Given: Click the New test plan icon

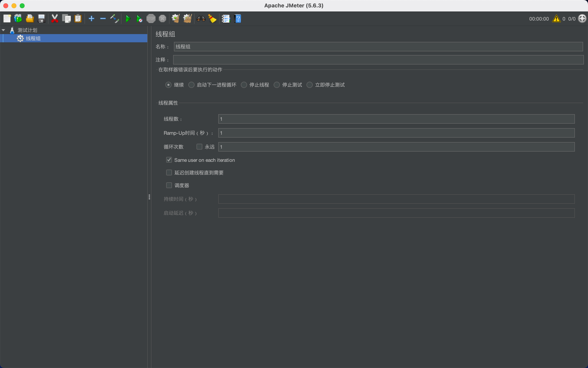Looking at the screenshot, I should [x=7, y=18].
